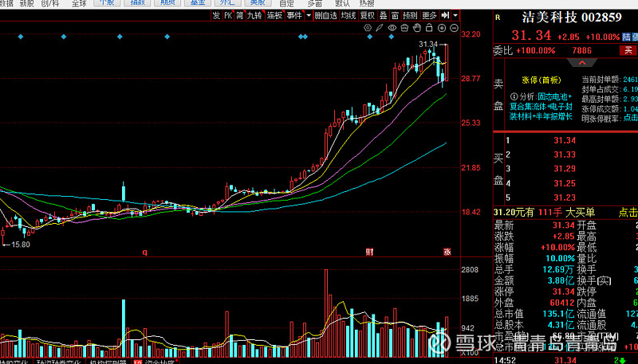Image resolution: width=638 pixels, height=364 pixels.
Task: Select bid level 3 price 31.29
Action: [565, 169]
